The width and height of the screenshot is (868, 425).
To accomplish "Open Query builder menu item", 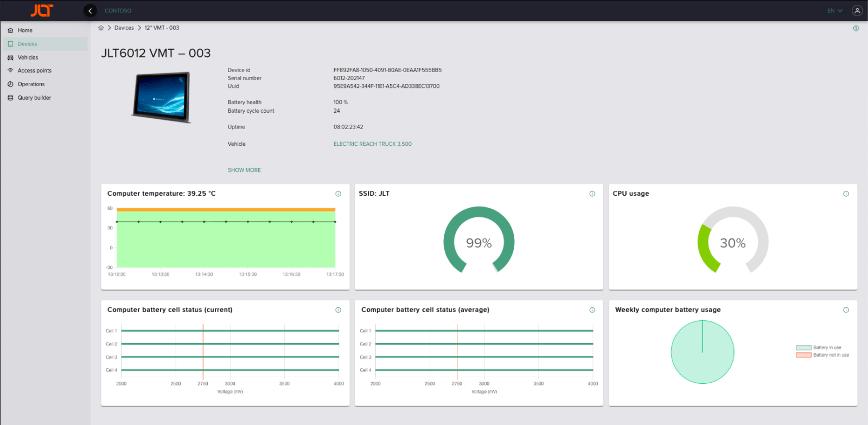I will coord(45,98).
